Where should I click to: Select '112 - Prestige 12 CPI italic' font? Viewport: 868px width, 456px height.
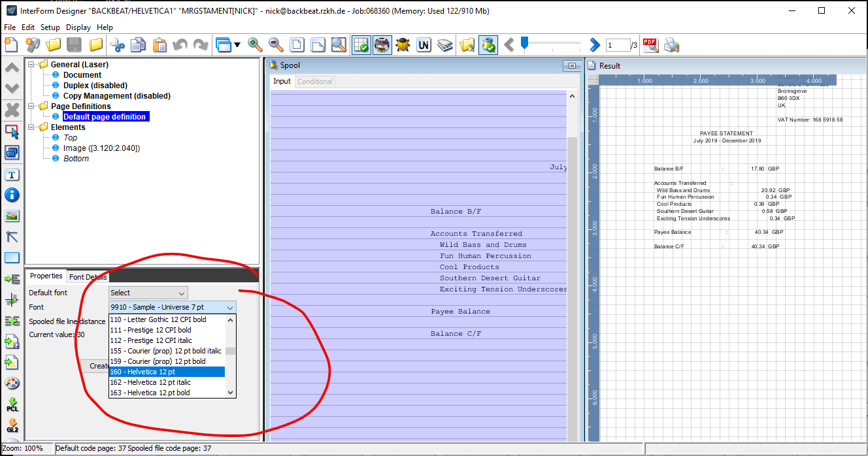click(167, 340)
